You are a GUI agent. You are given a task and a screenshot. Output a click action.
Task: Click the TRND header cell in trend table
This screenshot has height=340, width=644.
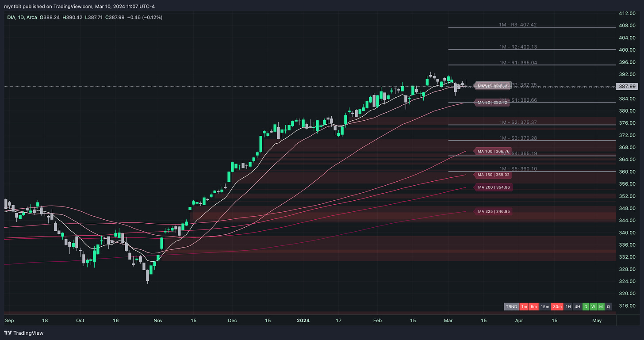(511, 306)
